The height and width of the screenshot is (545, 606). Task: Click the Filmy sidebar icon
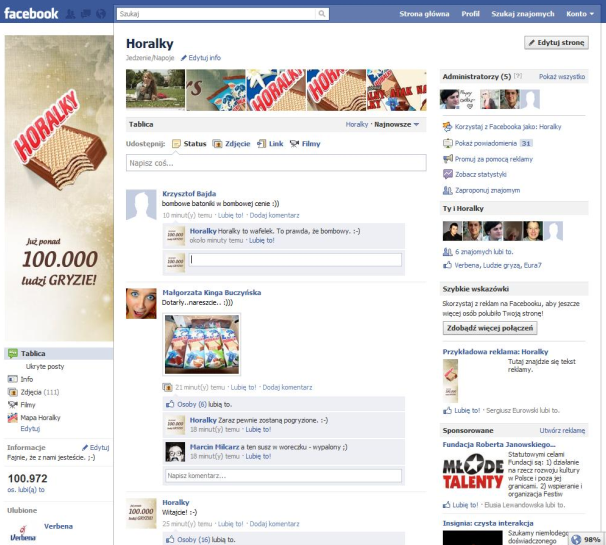pyautogui.click(x=13, y=405)
